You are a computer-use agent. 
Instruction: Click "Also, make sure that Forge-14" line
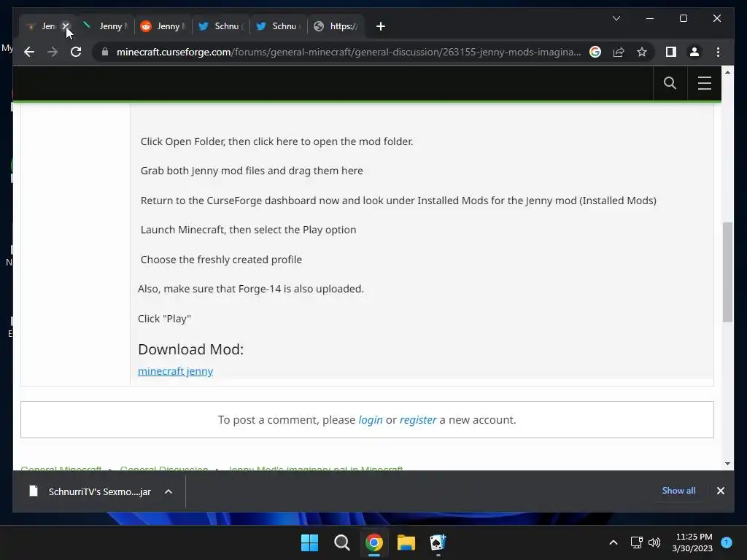[251, 289]
